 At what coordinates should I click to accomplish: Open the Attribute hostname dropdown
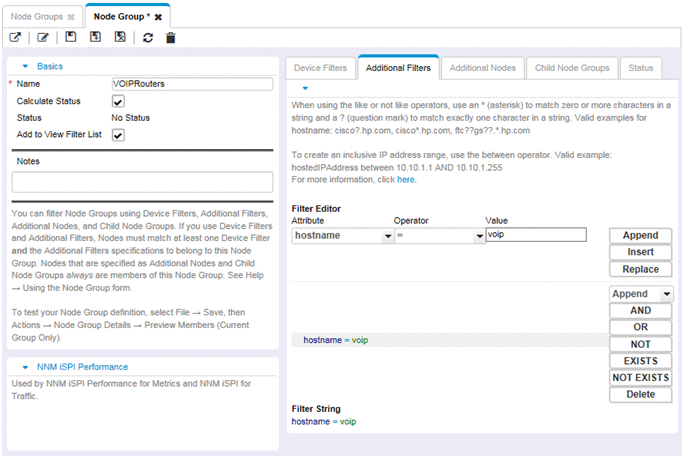click(388, 236)
